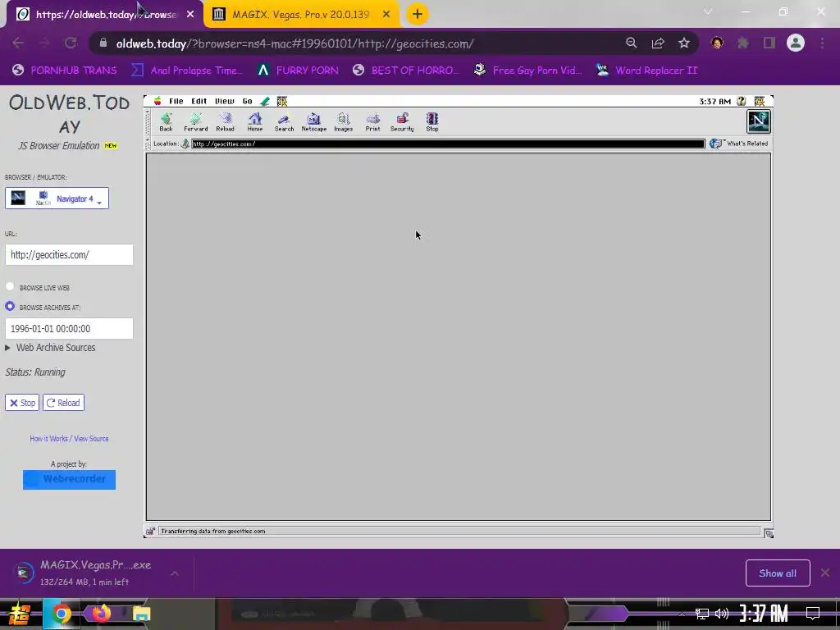The width and height of the screenshot is (840, 630).
Task: Open the Netscape toolbar button
Action: click(x=314, y=121)
